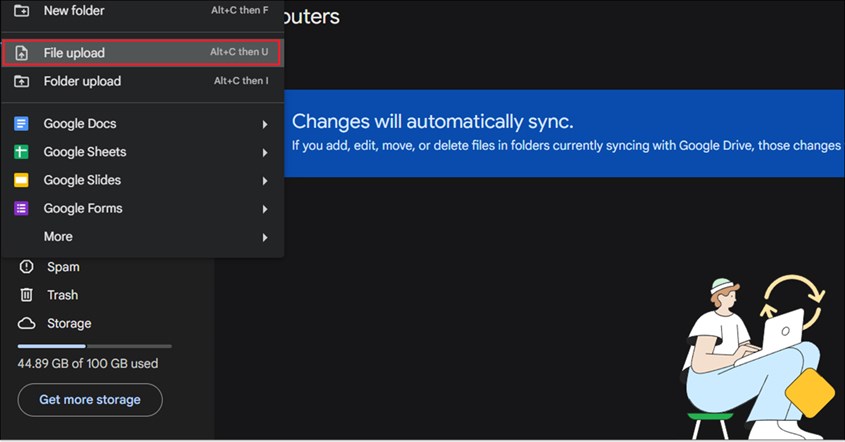Open Google Docs menu item

[142, 123]
